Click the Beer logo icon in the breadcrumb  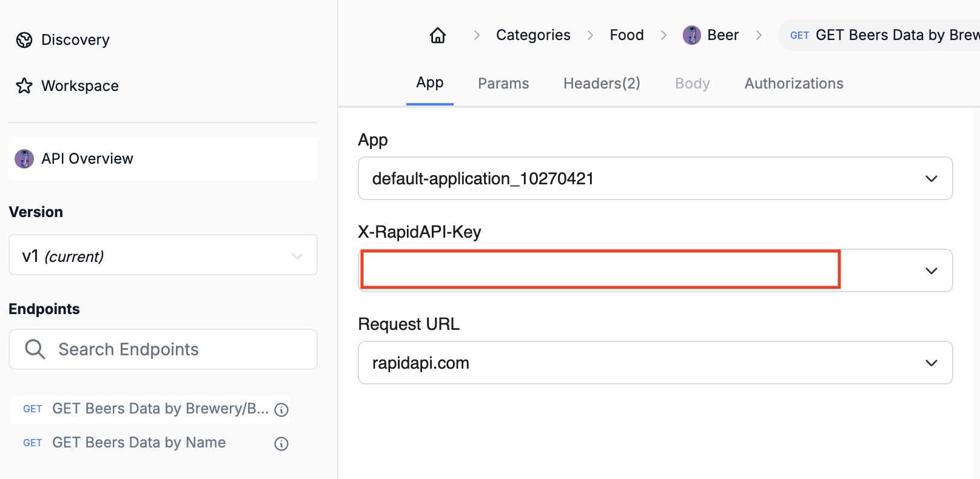(x=692, y=35)
